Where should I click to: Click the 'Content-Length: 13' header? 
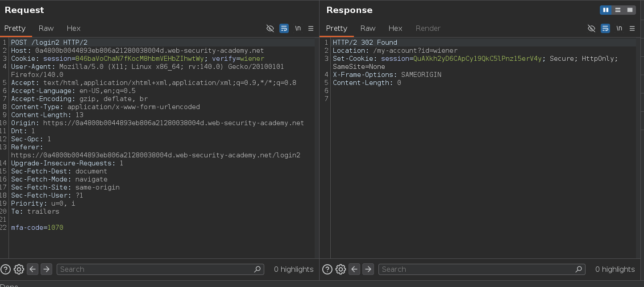(x=47, y=115)
